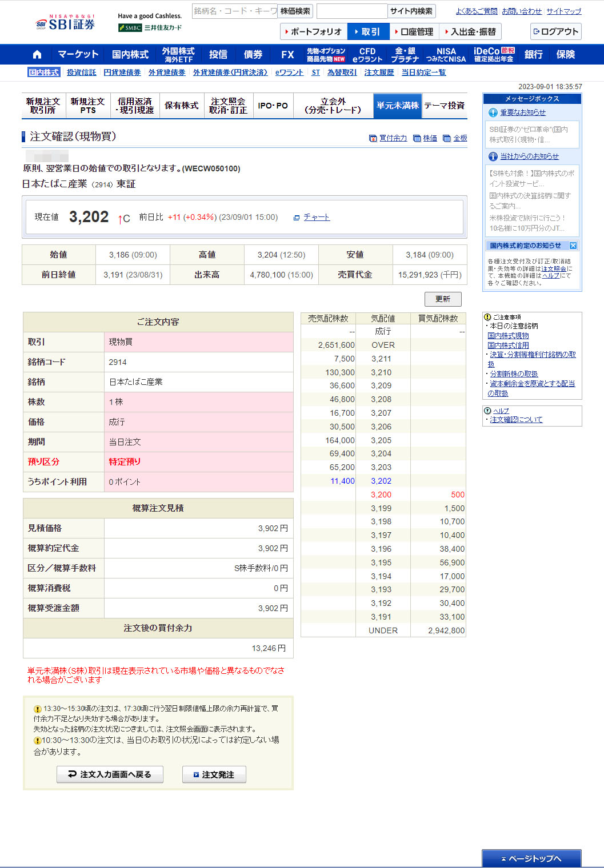Open 重要なお知らせ in message box

pos(522,113)
